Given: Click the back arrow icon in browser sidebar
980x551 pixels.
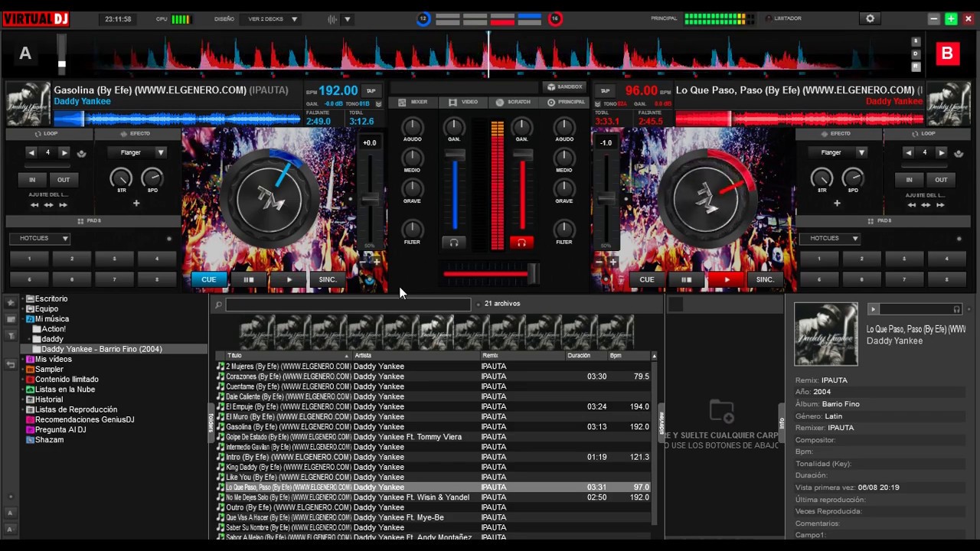Looking at the screenshot, I should (11, 365).
